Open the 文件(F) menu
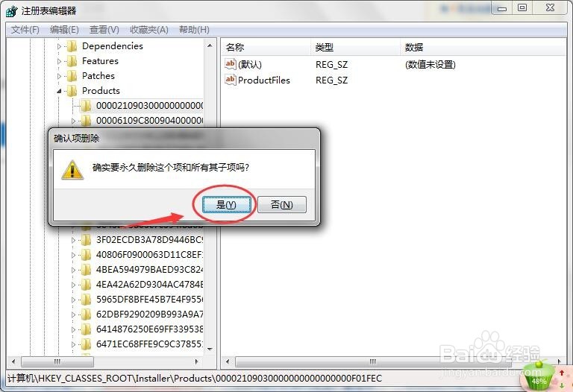Image resolution: width=573 pixels, height=392 pixels. (25, 30)
